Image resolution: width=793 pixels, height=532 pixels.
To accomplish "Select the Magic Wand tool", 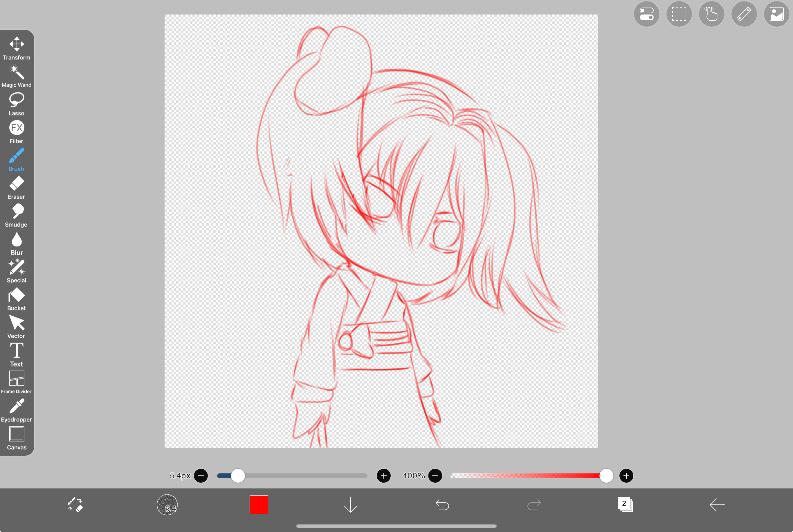I will (x=16, y=76).
